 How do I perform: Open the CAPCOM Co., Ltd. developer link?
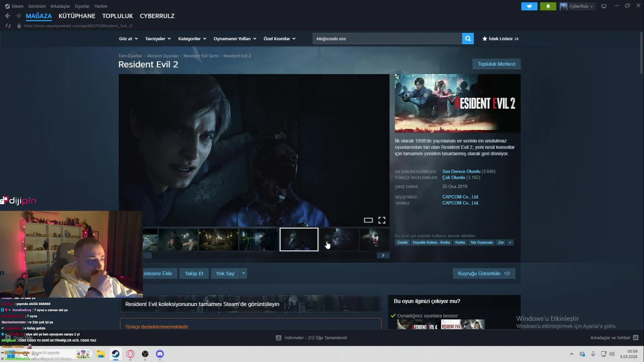(x=460, y=197)
